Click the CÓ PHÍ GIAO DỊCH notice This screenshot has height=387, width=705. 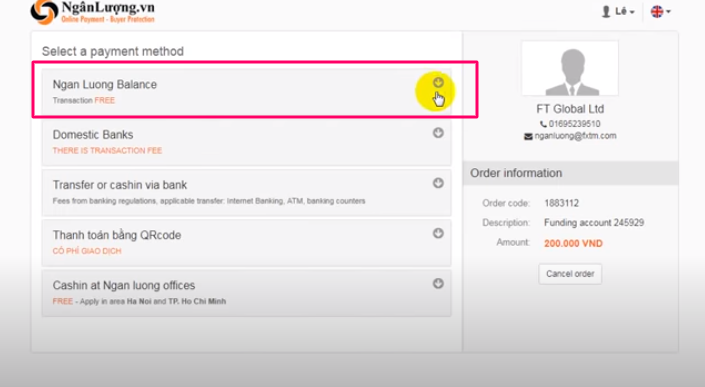click(x=87, y=251)
